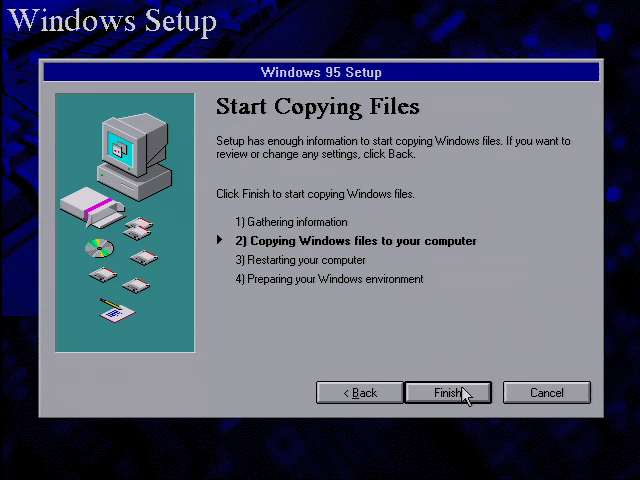This screenshot has height=480, width=640.
Task: Click the notepad and pencil illustration
Action: [117, 310]
